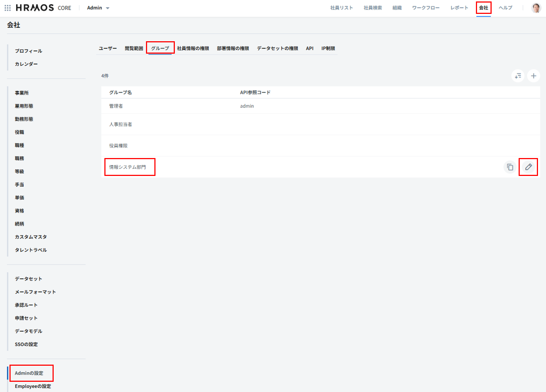Select Employeeの設定 in the sidebar
Image resolution: width=546 pixels, height=392 pixels.
tap(33, 386)
